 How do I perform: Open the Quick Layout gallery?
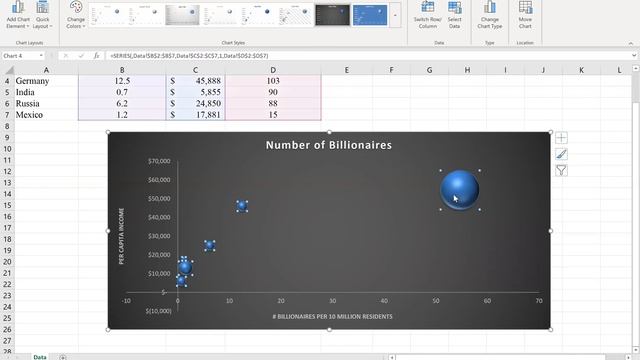(42, 15)
